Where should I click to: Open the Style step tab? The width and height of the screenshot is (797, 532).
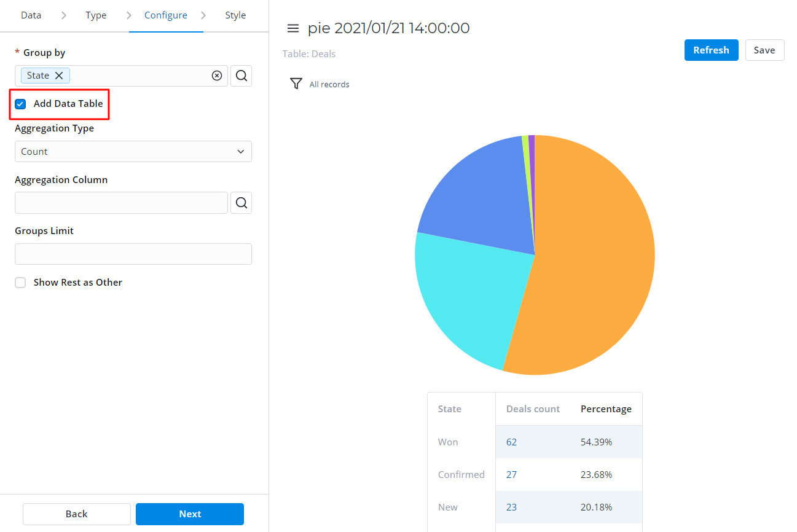[x=235, y=15]
